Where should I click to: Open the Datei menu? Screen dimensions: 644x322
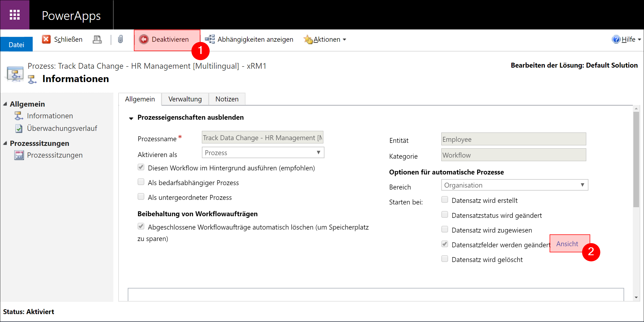click(x=16, y=44)
